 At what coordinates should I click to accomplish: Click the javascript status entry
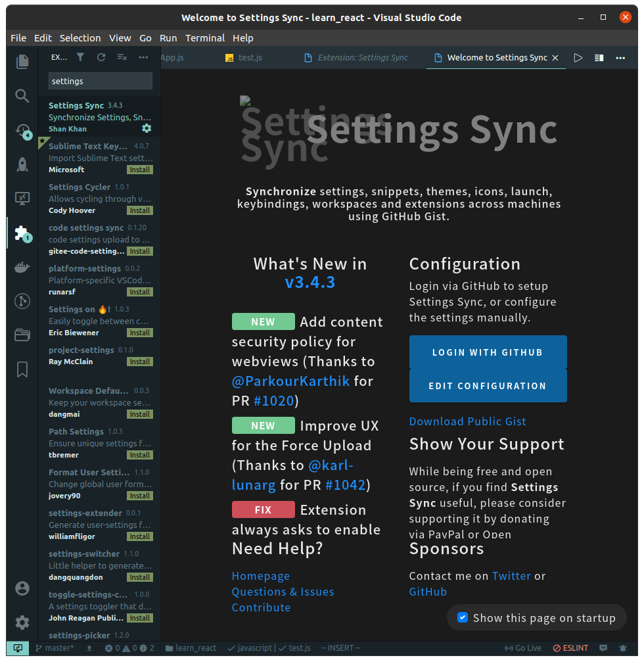(x=250, y=648)
